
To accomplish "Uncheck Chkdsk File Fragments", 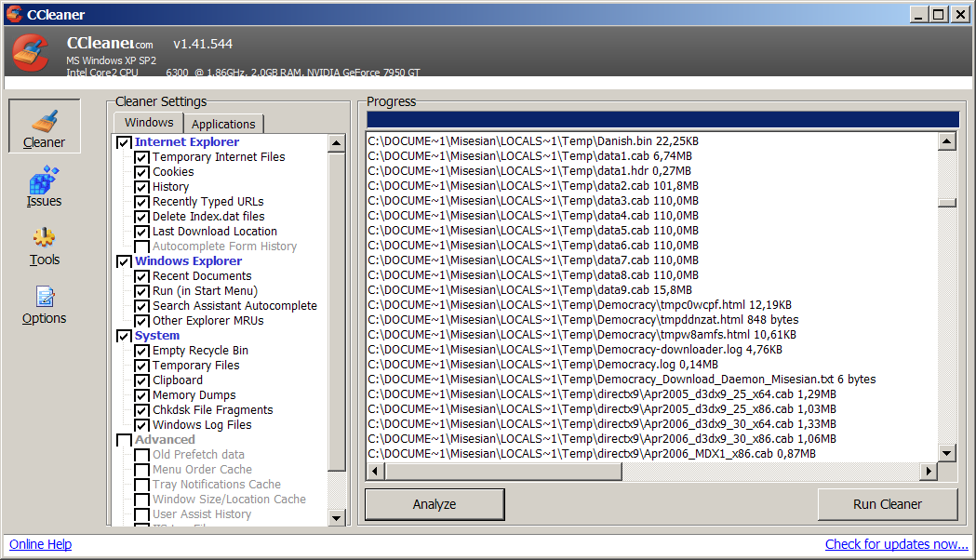I will click(142, 410).
